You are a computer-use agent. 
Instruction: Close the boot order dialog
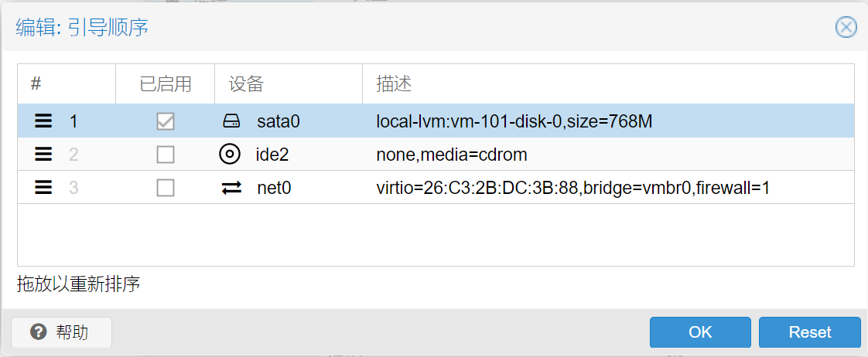point(846,27)
